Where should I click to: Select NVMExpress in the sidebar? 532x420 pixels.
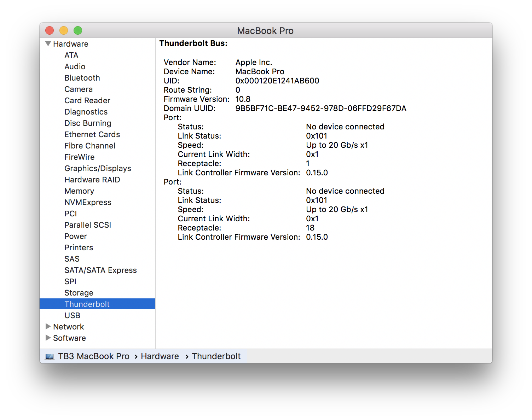(x=88, y=202)
